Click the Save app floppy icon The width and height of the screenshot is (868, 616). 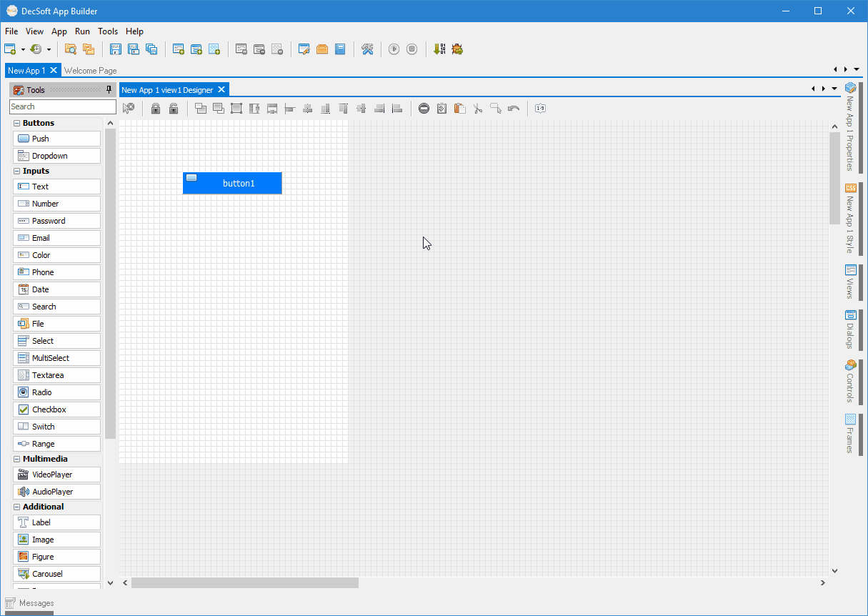(116, 49)
